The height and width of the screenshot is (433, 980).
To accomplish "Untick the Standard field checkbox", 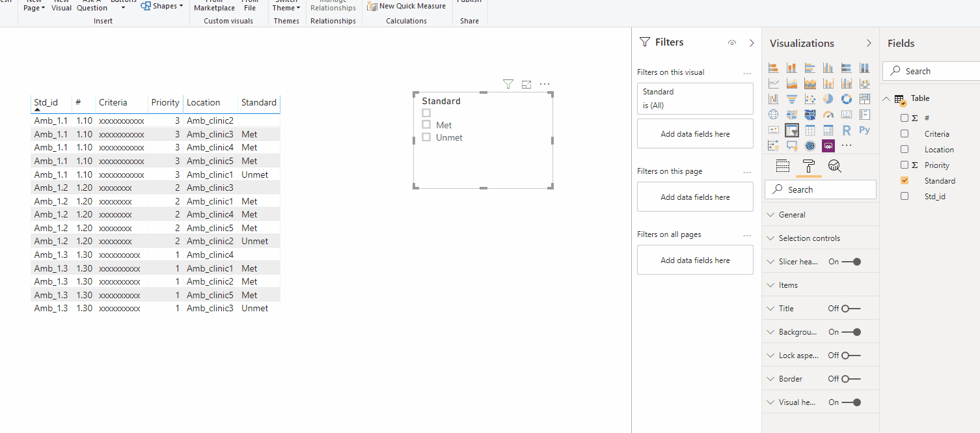I will (905, 180).
